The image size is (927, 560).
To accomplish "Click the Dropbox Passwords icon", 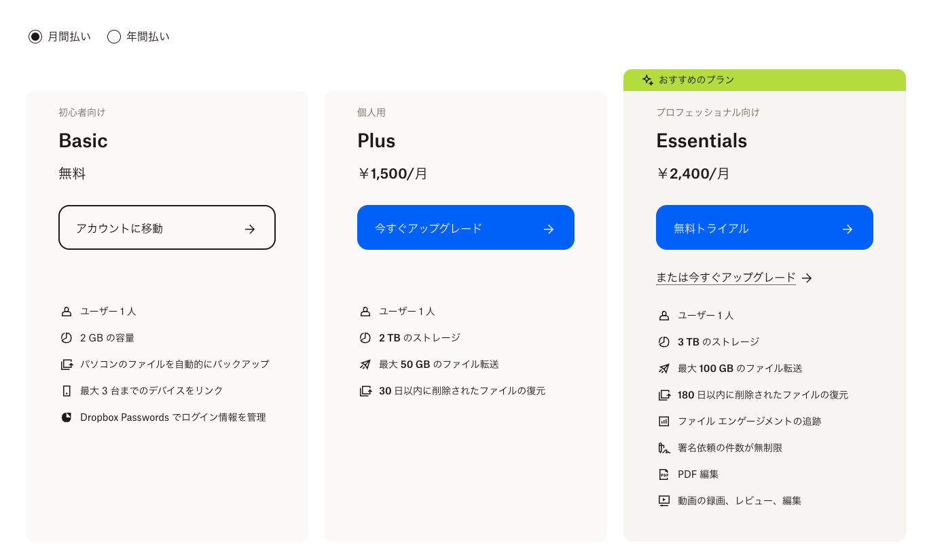I will [x=67, y=417].
